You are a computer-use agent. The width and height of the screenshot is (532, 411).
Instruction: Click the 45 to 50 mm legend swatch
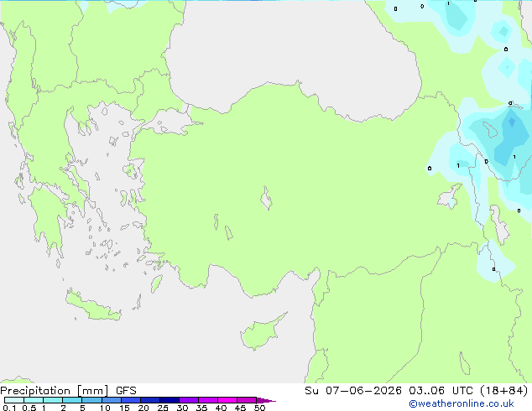click(247, 400)
